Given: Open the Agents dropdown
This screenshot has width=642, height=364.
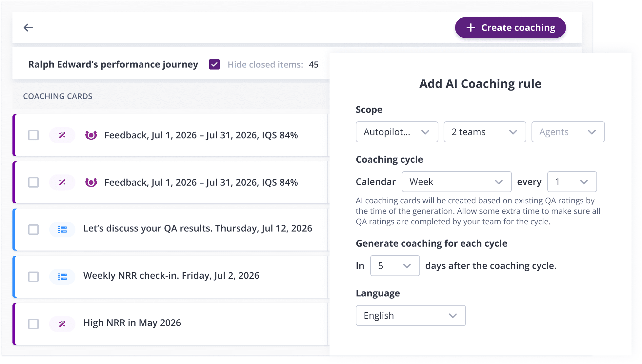Looking at the screenshot, I should (568, 132).
